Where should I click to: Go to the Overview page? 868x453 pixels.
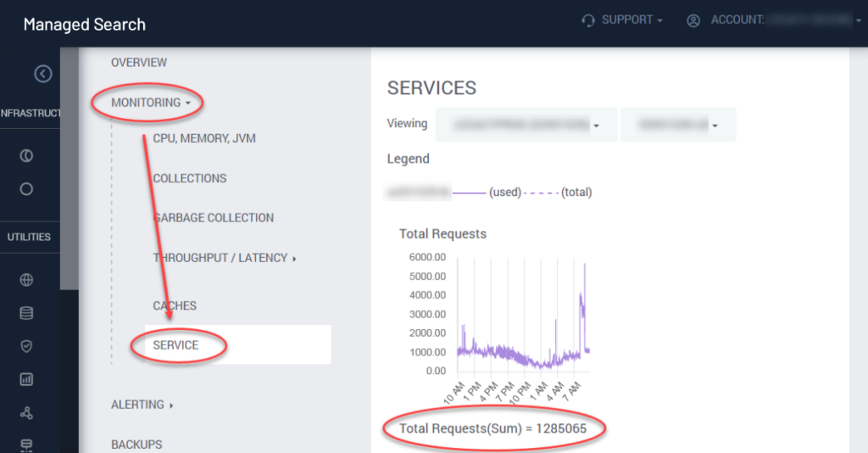click(139, 63)
